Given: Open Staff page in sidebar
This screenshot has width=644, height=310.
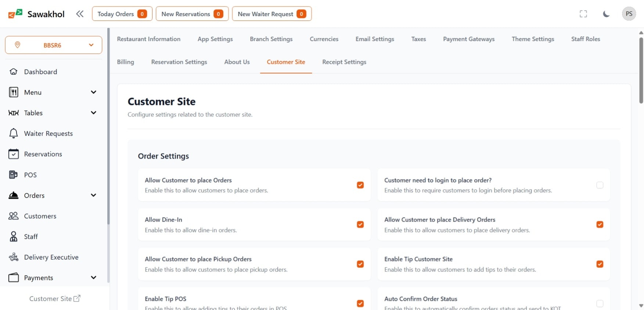Looking at the screenshot, I should [x=31, y=237].
